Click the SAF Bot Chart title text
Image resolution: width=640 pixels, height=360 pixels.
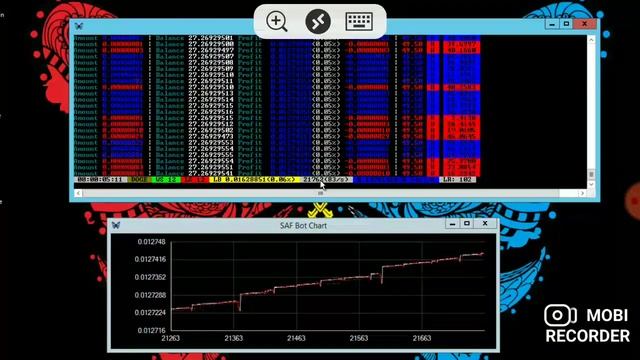coord(303,225)
